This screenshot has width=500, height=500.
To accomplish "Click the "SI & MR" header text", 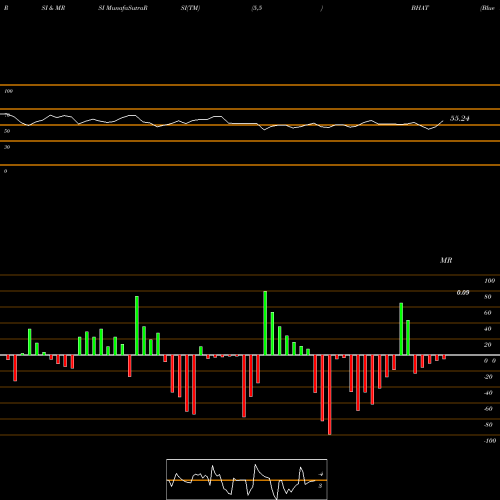I will [x=53, y=8].
